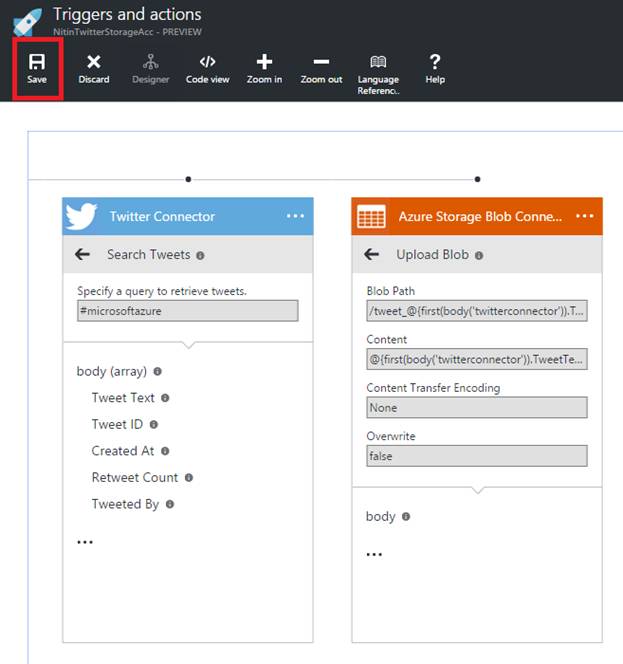The image size is (623, 664).
Task: Open Azure Storage Blob Connector ellipsis menu
Action: point(584,216)
